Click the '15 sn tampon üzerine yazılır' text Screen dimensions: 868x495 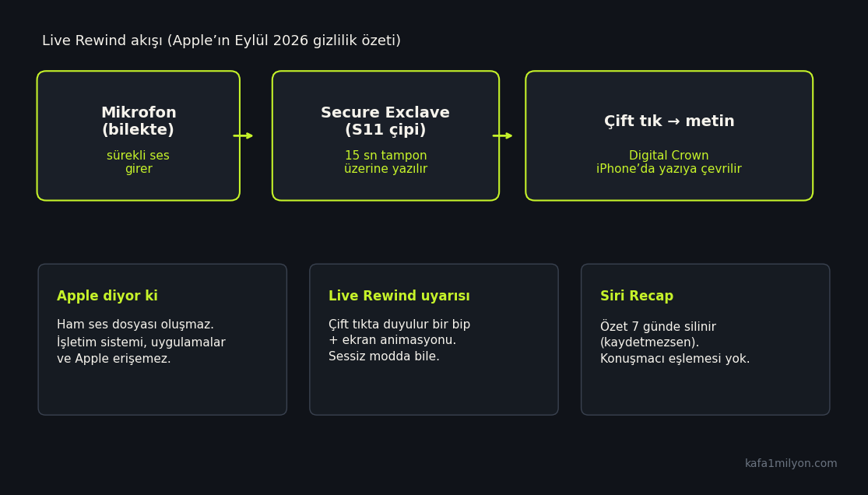[x=385, y=162]
